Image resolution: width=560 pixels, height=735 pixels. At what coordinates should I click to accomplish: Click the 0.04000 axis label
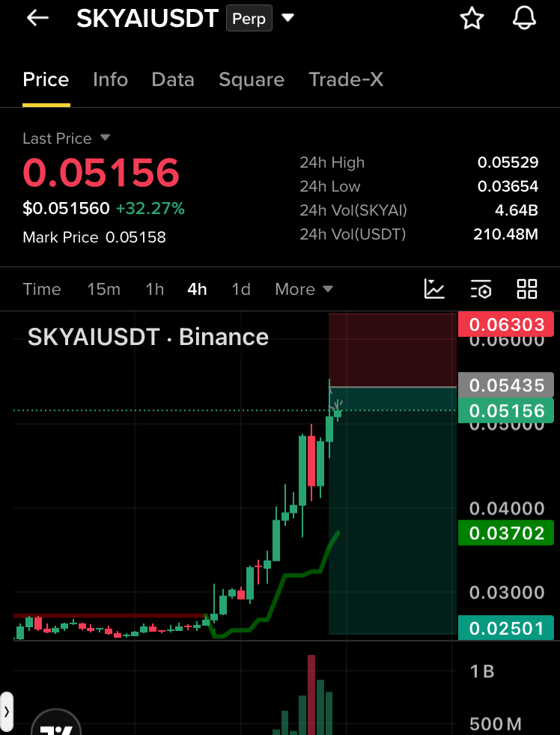coord(507,508)
